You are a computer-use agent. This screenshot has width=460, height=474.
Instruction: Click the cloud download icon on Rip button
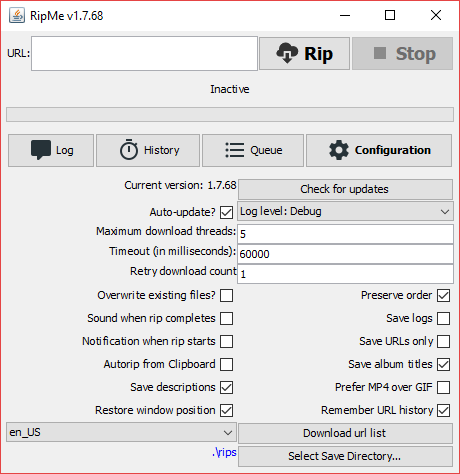click(x=287, y=53)
